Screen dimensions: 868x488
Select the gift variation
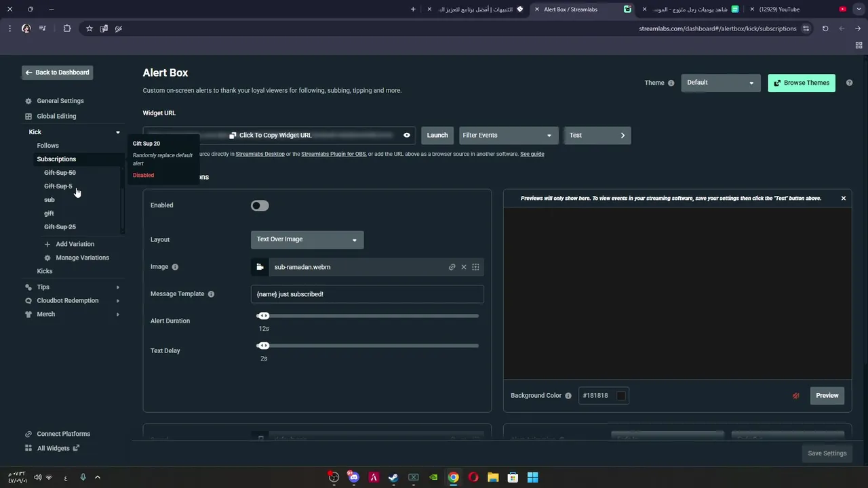[49, 213]
